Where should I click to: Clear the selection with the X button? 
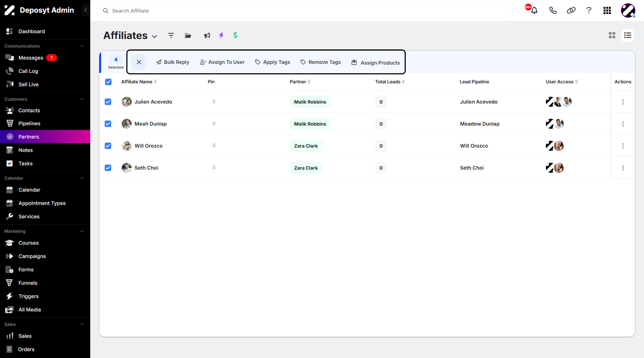pos(139,62)
